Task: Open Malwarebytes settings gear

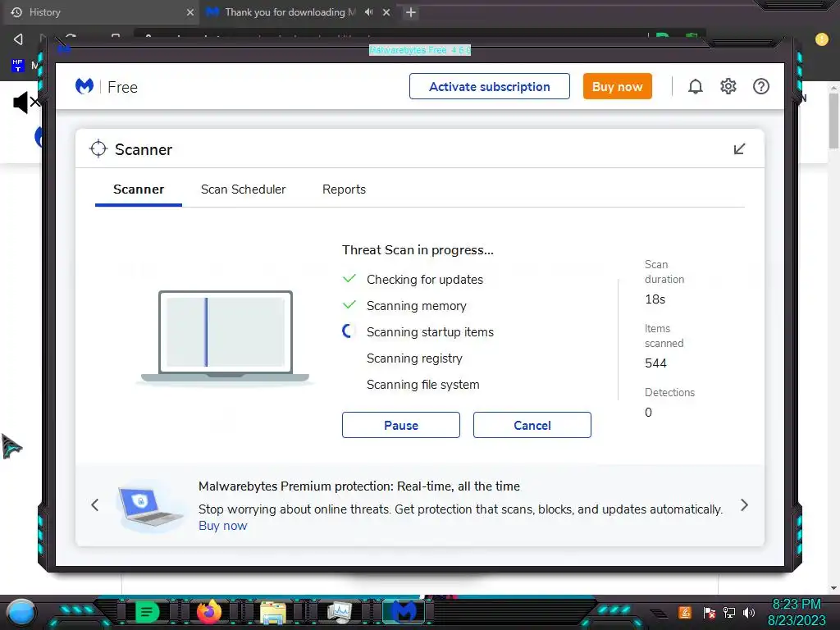Action: [728, 86]
